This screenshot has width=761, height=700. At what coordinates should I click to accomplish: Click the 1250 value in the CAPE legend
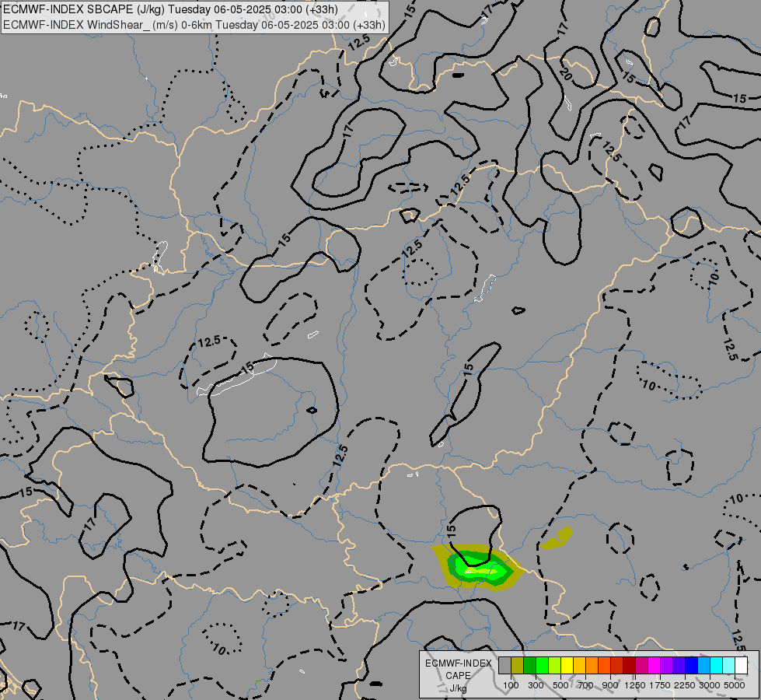tap(635, 685)
